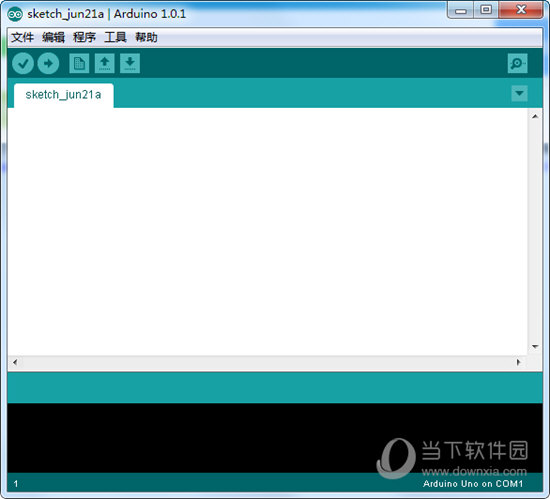Close the Arduino window
Viewport: 550px width, 499px height.
(x=521, y=10)
